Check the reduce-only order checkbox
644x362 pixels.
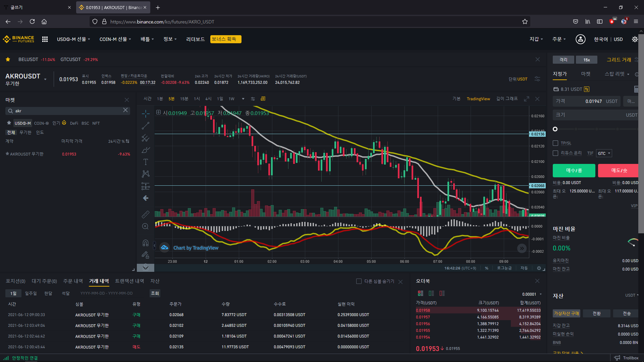tap(555, 153)
